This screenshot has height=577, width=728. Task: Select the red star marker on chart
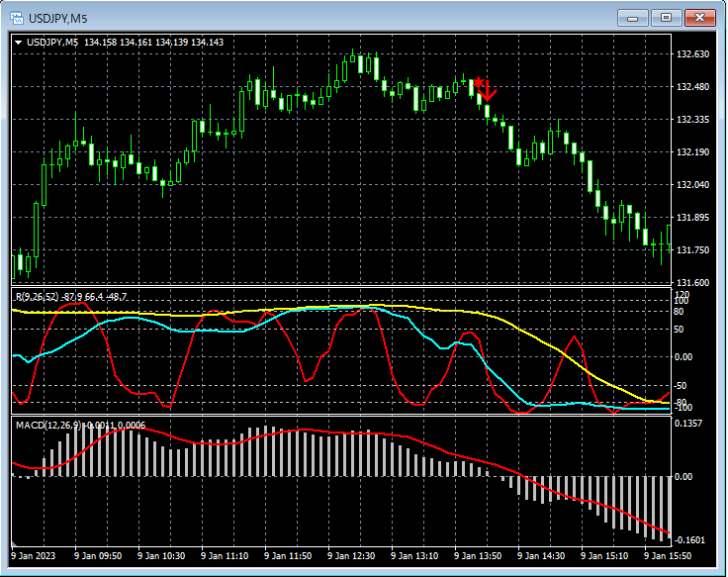(x=478, y=82)
